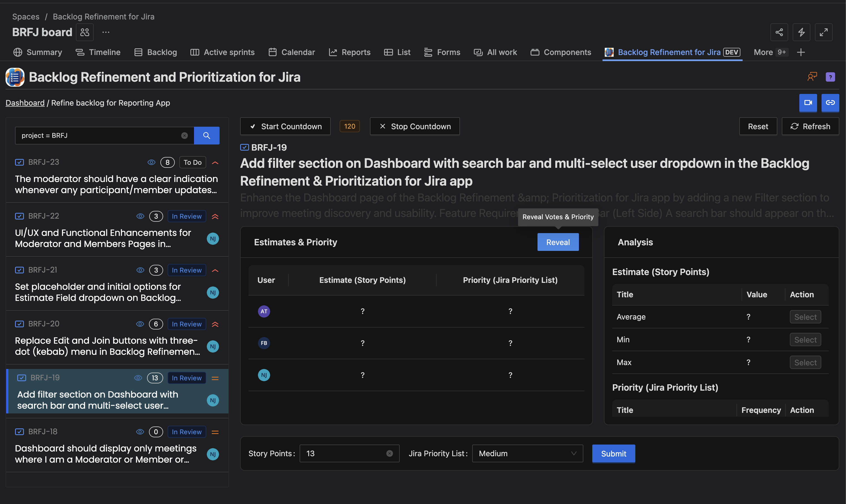Screen dimensions: 846x504
Task: Copy meeting link with the link icon
Action: point(830,103)
